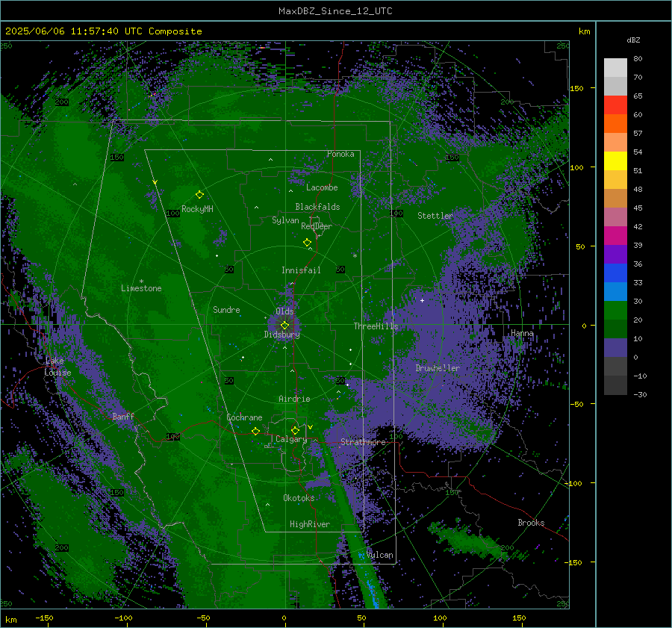Pick the blue 33-36 dBZ legend swatch
Image resolution: width=672 pixels, height=628 pixels.
(x=615, y=273)
